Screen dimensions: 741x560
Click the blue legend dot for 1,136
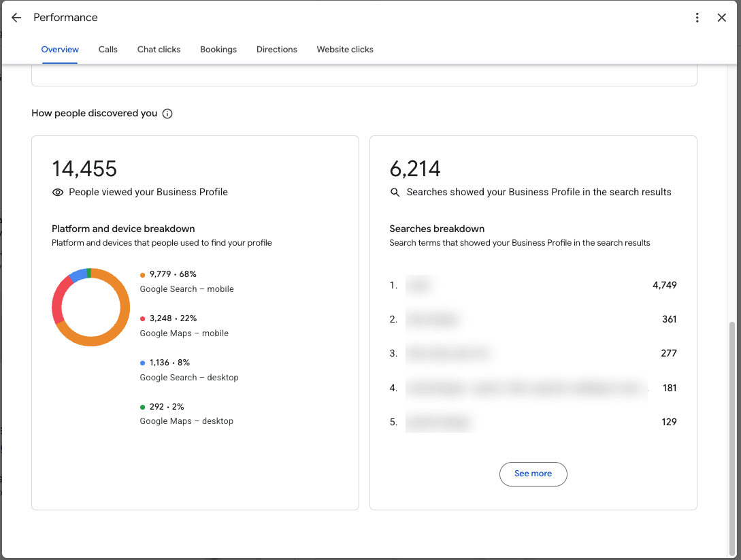click(x=142, y=363)
